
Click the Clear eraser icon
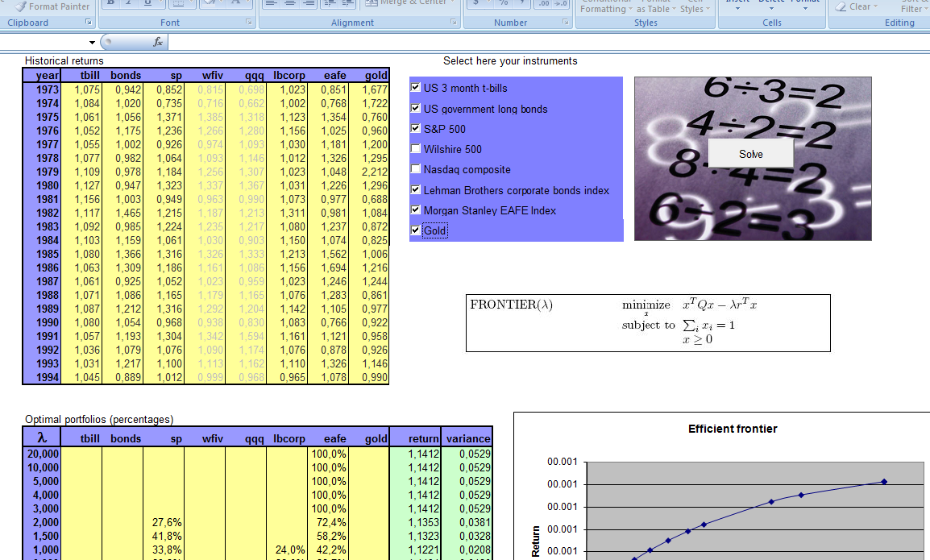[x=841, y=6]
